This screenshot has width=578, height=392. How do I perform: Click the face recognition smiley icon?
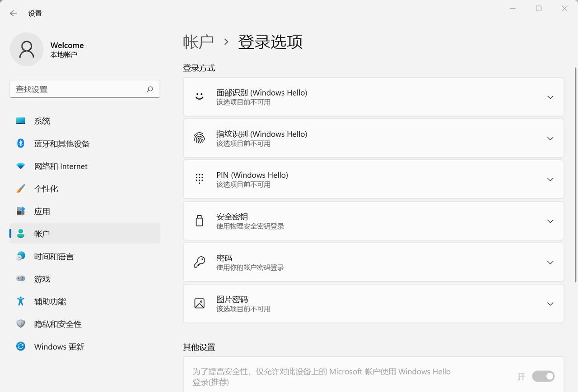[199, 97]
